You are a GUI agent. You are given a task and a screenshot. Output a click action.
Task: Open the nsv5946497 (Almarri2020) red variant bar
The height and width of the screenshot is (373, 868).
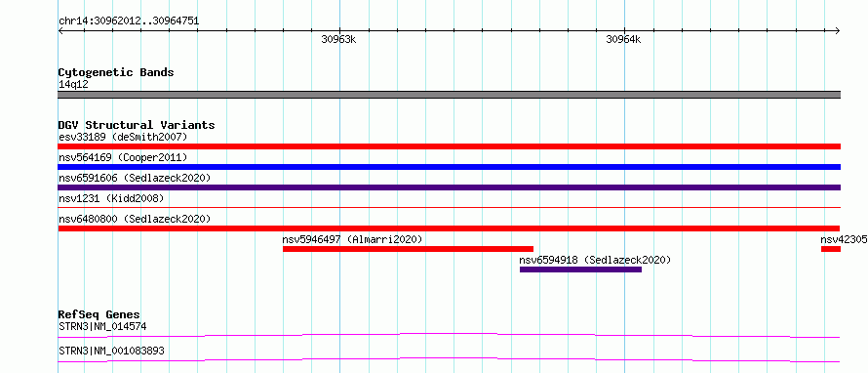(x=408, y=249)
